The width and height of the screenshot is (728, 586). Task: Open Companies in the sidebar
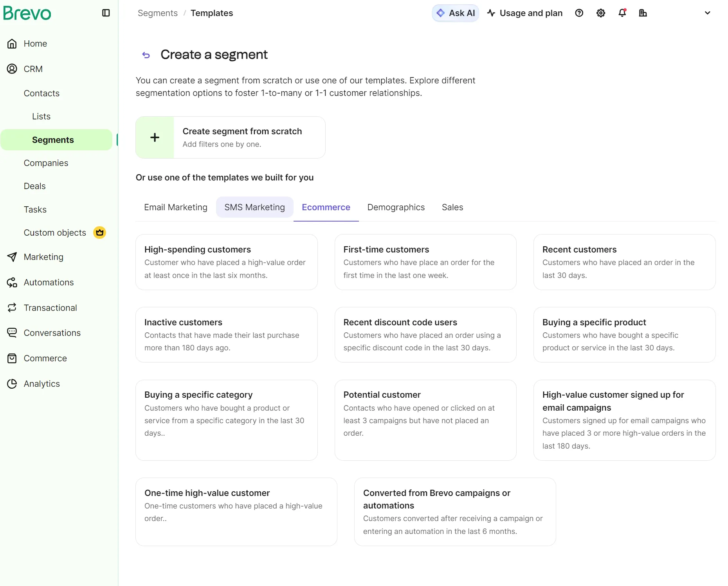pyautogui.click(x=46, y=163)
